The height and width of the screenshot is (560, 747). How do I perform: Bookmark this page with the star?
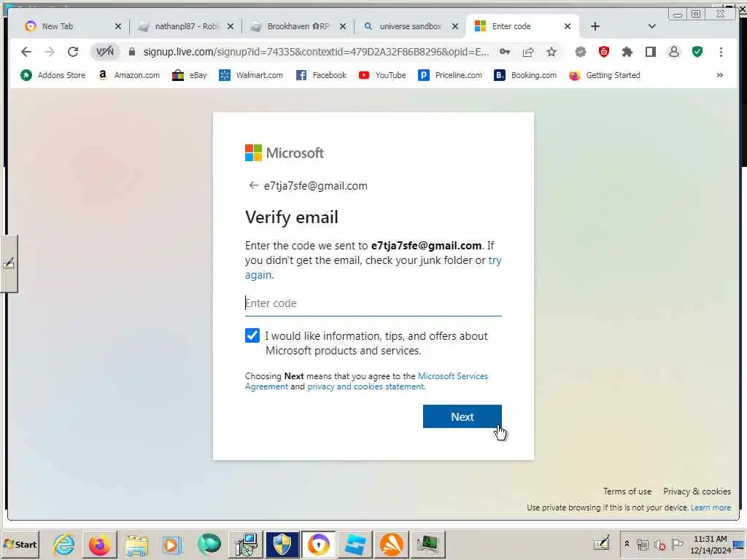click(551, 52)
